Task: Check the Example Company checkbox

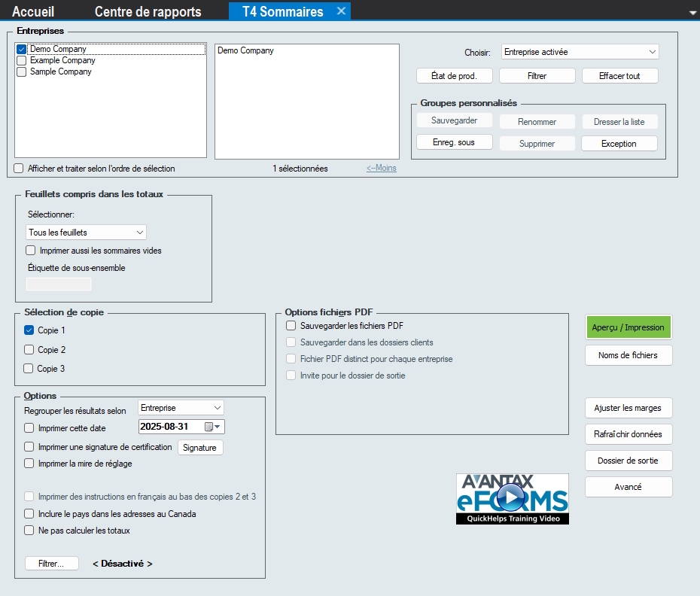Action: pyautogui.click(x=22, y=61)
